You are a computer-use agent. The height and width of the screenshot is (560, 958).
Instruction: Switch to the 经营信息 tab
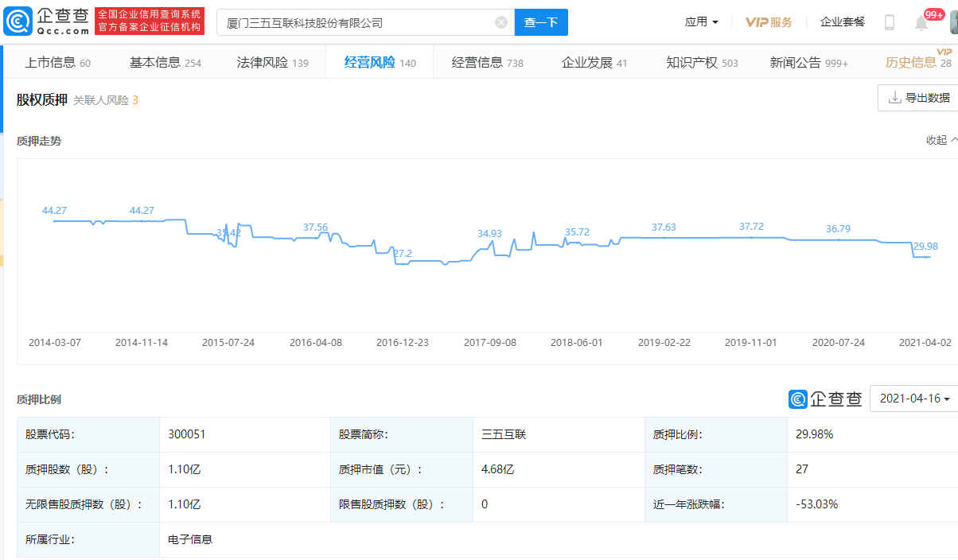tap(488, 62)
